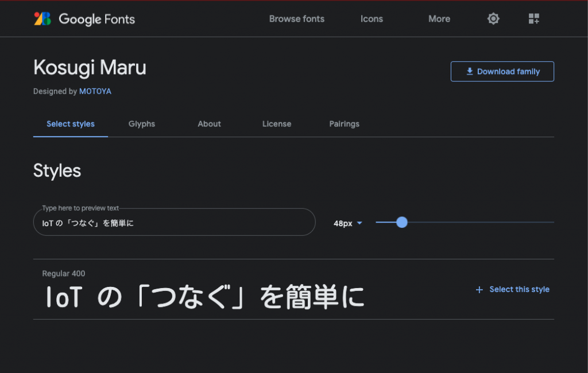Click the Regular 400 label
This screenshot has width=588, height=373.
(63, 274)
